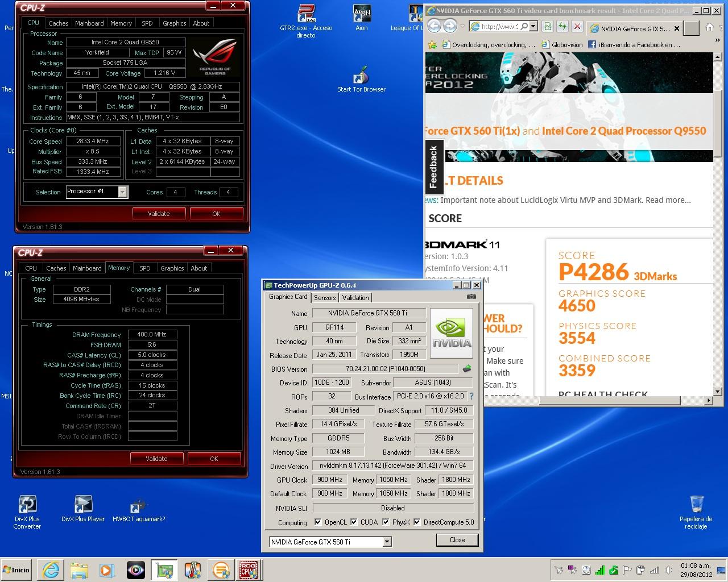Click the IE address URL field
The image size is (728, 582).
(499, 26)
